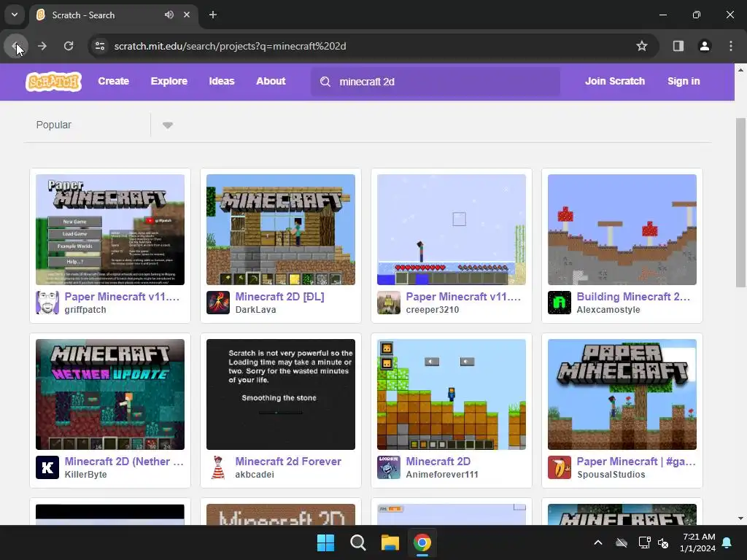Image resolution: width=747 pixels, height=560 pixels.
Task: Click username KillerByte
Action: 86,474
